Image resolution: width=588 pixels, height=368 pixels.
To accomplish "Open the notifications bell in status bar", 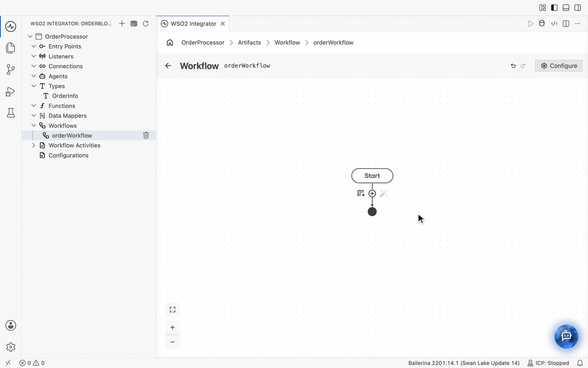I will coord(580,363).
